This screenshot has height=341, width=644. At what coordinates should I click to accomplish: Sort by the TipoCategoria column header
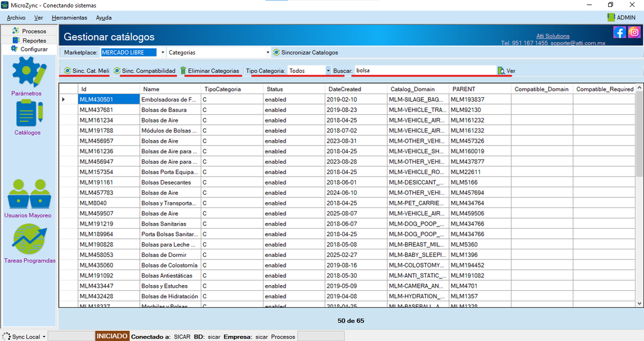232,89
